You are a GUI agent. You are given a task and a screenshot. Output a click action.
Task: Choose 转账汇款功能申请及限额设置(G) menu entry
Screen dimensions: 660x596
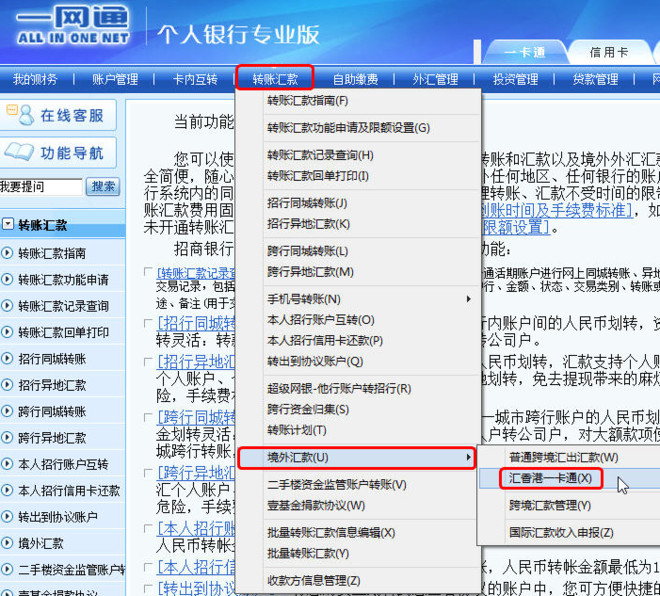point(349,128)
